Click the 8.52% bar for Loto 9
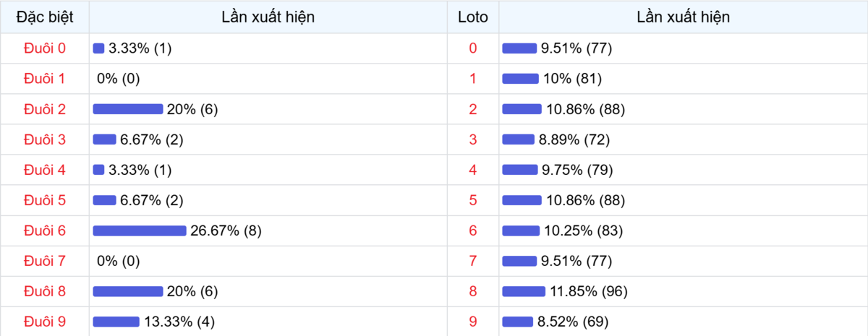The width and height of the screenshot is (868, 336). tap(517, 322)
